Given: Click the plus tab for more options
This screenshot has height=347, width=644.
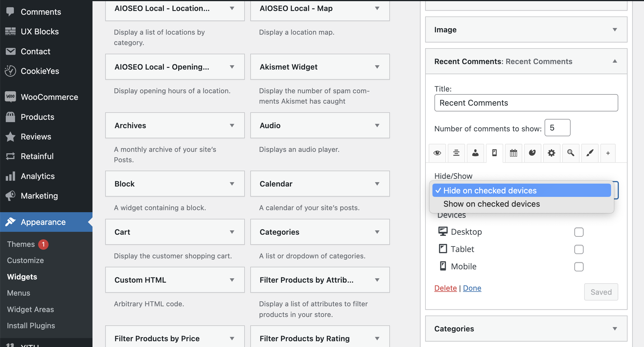Looking at the screenshot, I should [608, 153].
